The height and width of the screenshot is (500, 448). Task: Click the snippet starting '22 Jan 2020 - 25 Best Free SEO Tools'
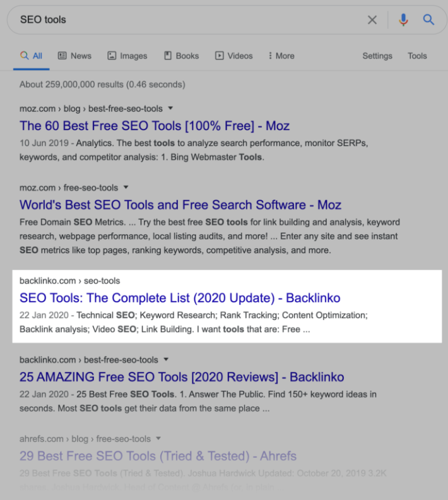198,401
